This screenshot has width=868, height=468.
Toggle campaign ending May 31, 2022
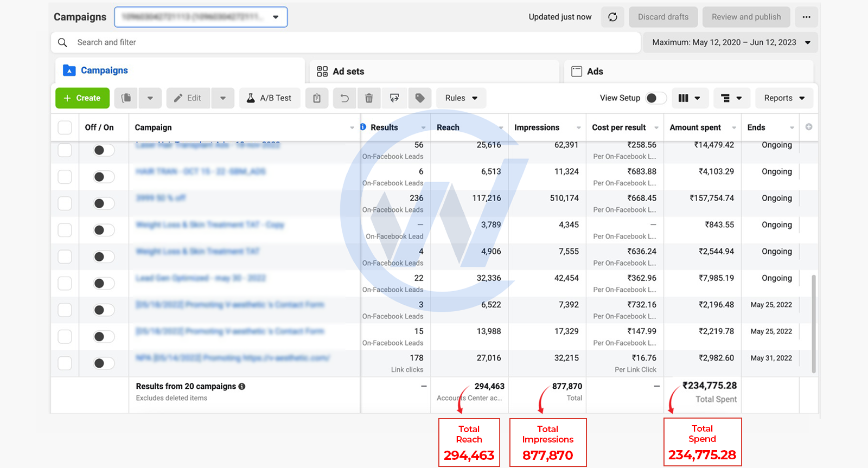[104, 363]
